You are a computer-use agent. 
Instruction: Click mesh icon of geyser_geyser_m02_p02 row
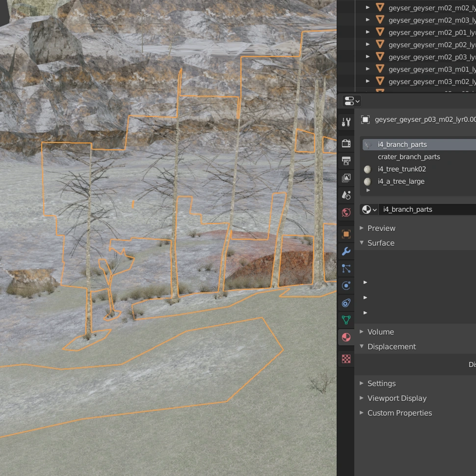(380, 45)
